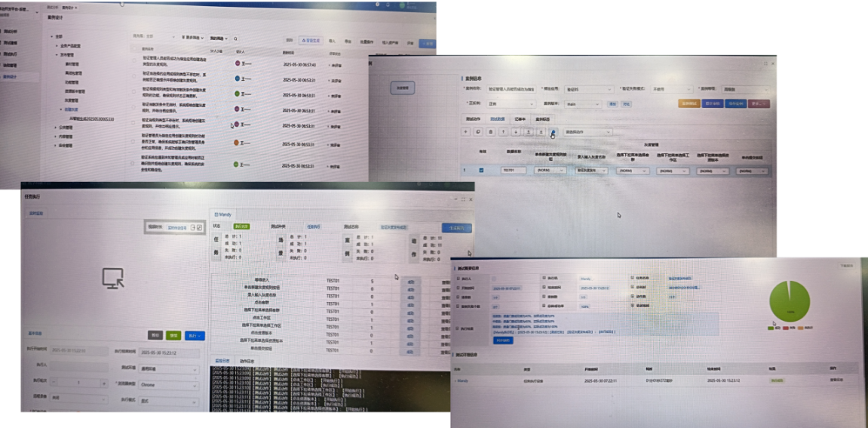Screen dimensions: 868x428
Task: Open the Mandy link in the test details table
Action: pos(463,381)
